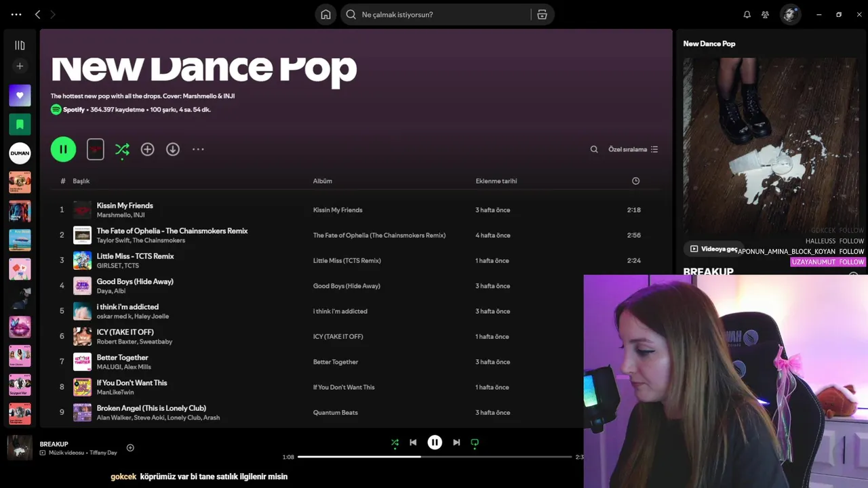Seek on the playback progress bar
The image size is (868, 488).
coord(435,457)
